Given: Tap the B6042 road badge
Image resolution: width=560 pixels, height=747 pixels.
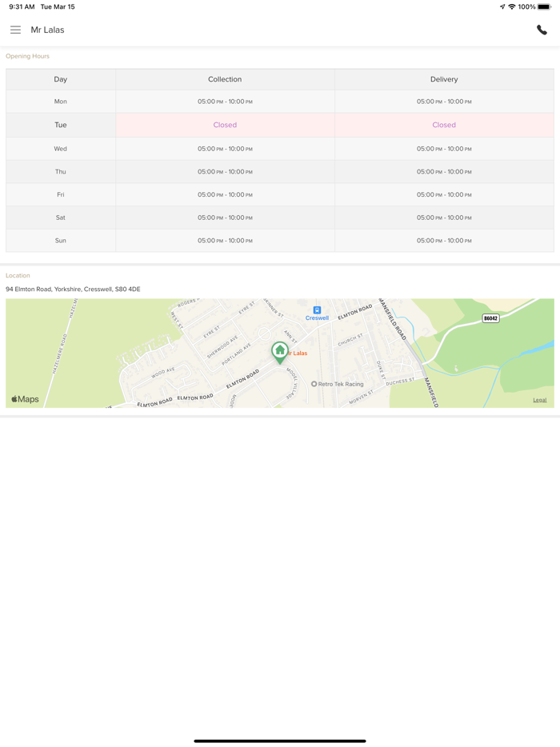Looking at the screenshot, I should [x=490, y=318].
